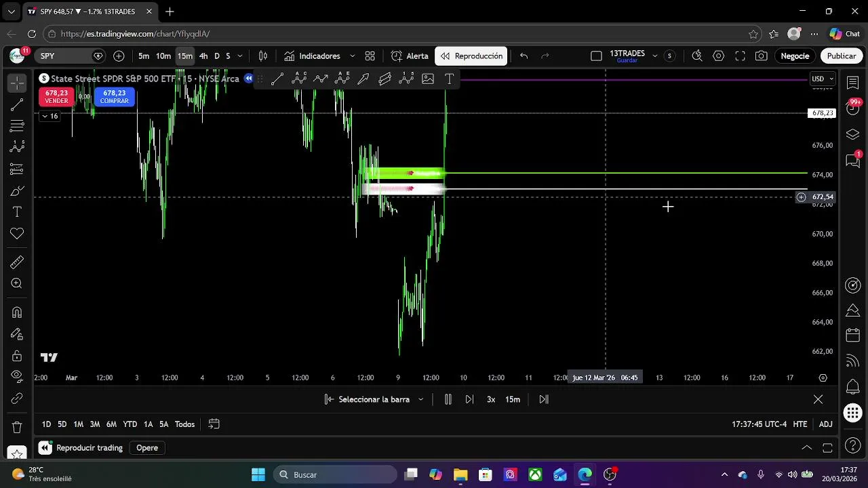
Task: Open the go-to-date calendar icon
Action: tap(214, 424)
